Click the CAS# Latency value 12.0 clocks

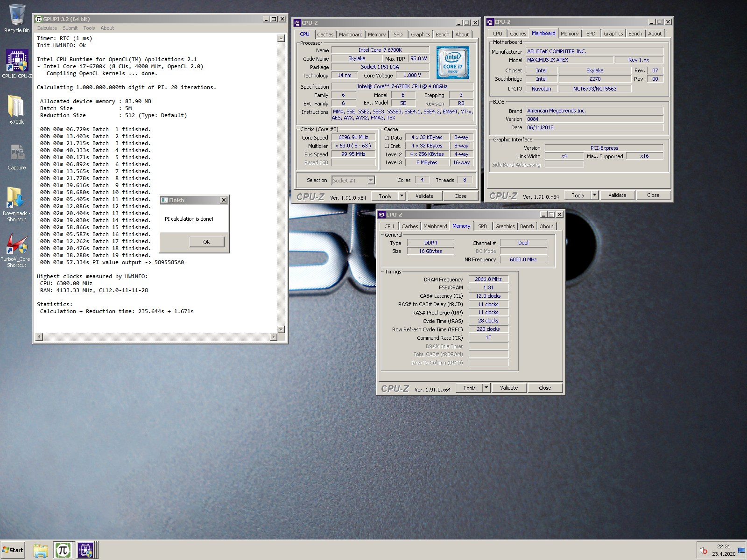pos(488,296)
